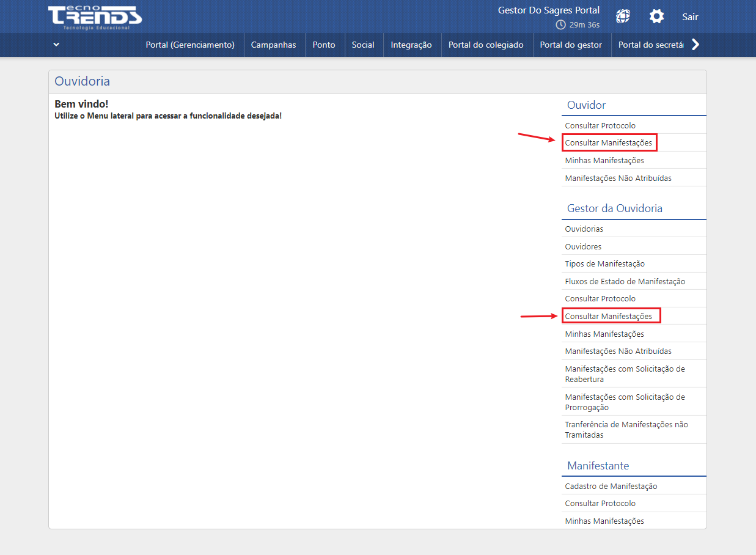Open the Social menu item
756x555 pixels.
pyautogui.click(x=363, y=45)
